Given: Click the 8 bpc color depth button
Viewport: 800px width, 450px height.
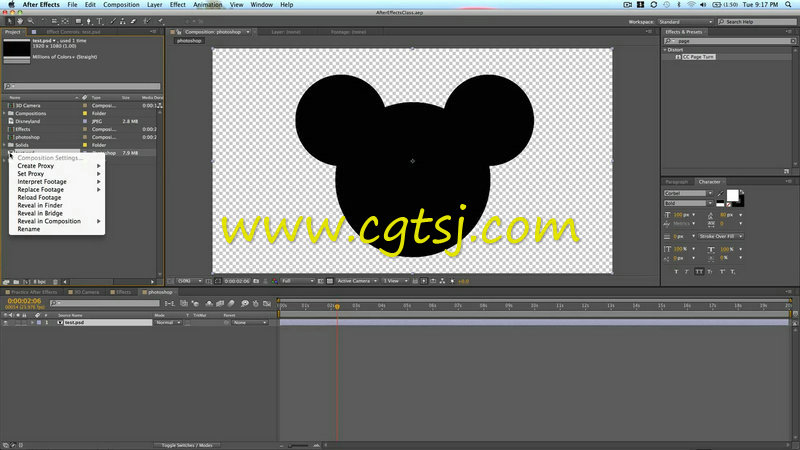Looking at the screenshot, I should coord(39,282).
